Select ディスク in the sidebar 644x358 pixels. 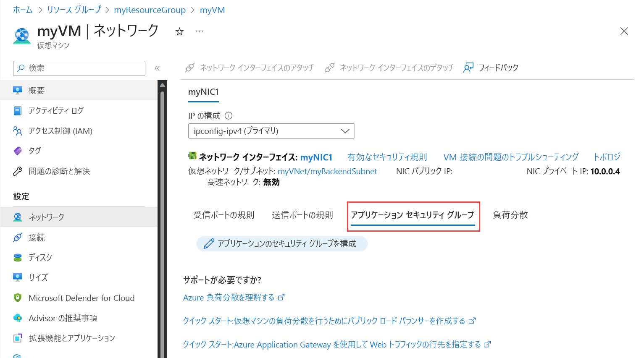41,257
